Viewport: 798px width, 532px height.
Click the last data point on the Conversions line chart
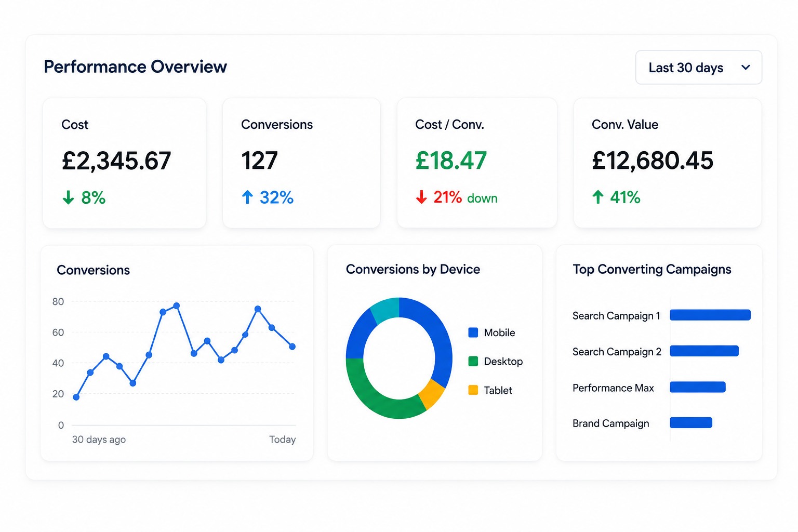tap(292, 347)
